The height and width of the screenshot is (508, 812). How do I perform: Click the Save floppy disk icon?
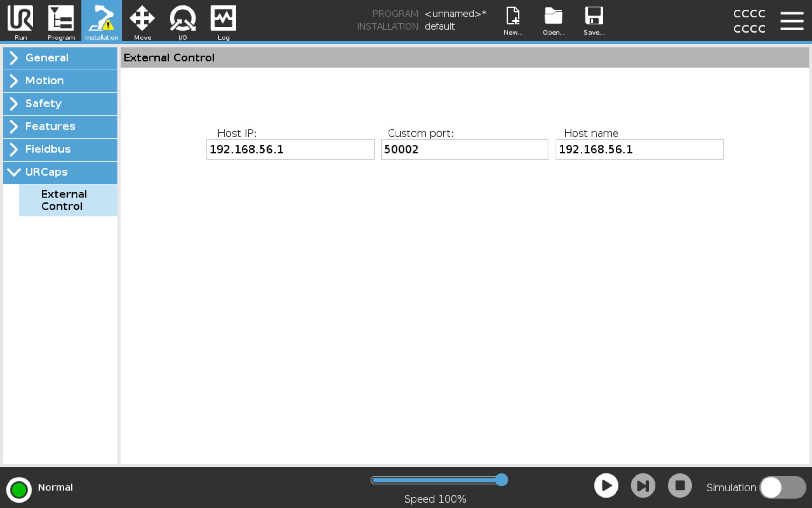coord(594,16)
